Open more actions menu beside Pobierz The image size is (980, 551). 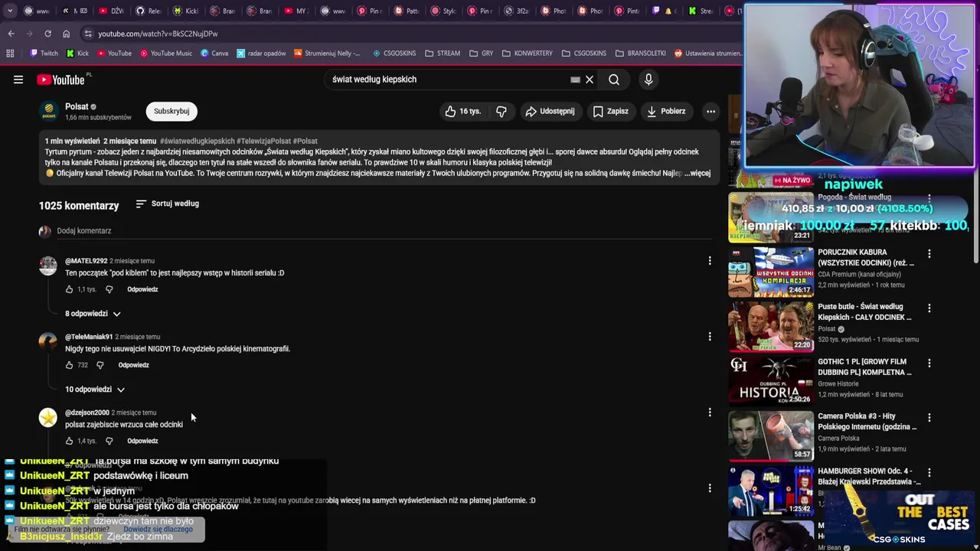[710, 111]
